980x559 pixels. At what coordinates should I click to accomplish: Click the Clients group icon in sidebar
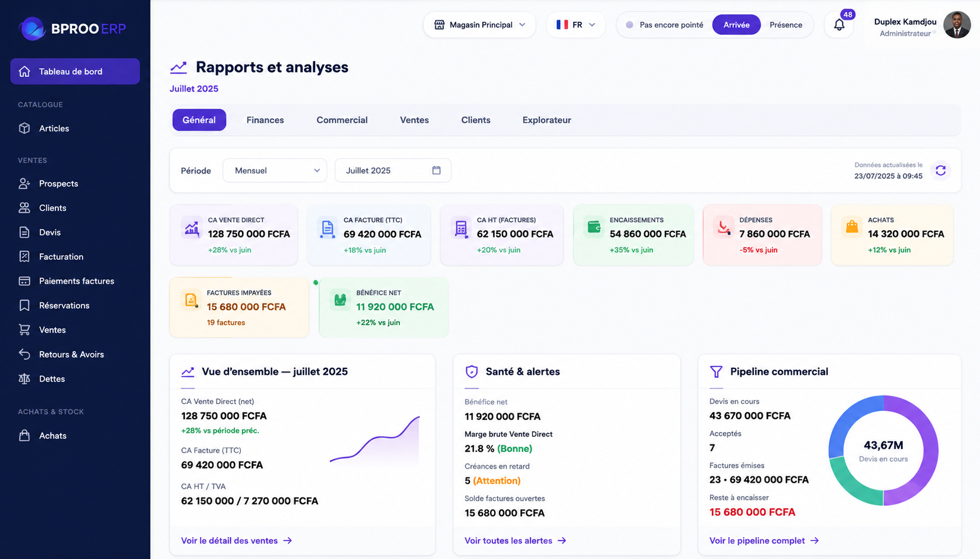click(x=24, y=208)
